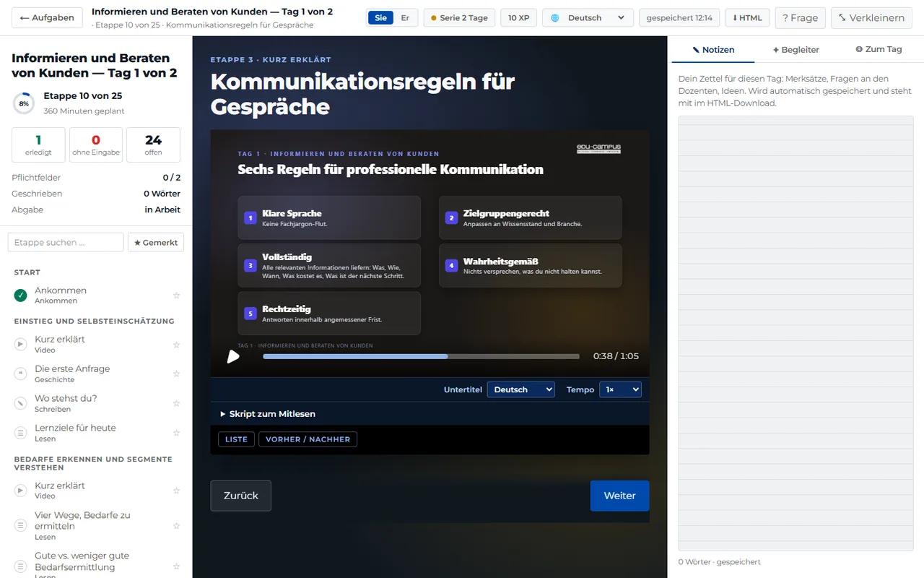The image size is (924, 578).
Task: Expand 'Skript zum Mitlesen'
Action: click(x=268, y=414)
